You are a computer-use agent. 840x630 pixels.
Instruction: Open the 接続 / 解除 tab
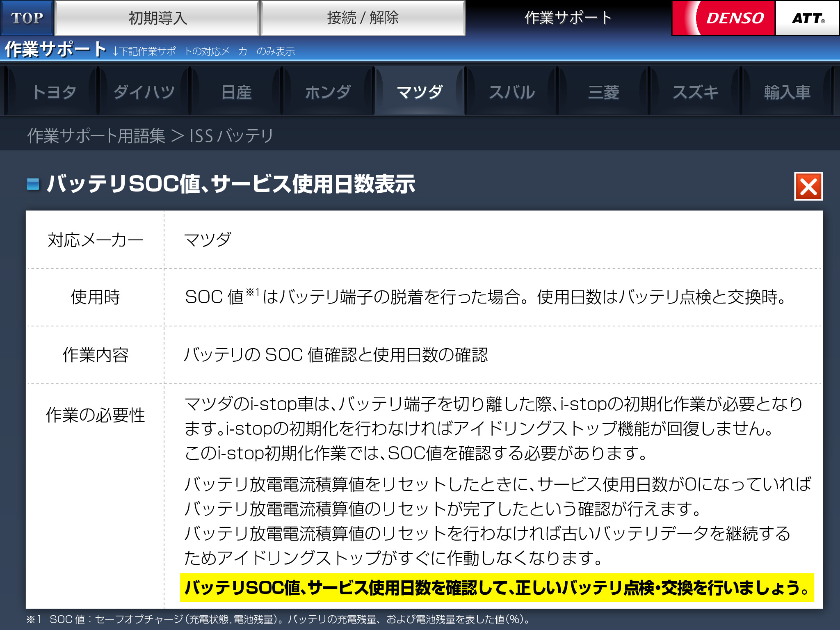click(363, 18)
